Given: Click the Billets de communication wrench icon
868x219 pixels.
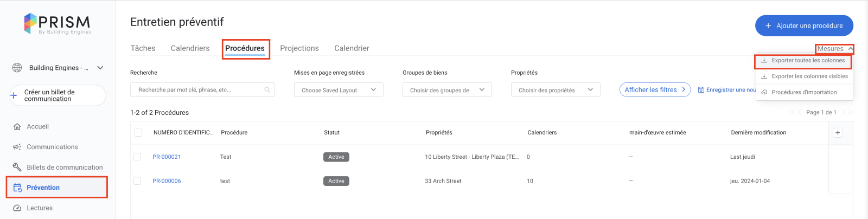Looking at the screenshot, I should click(x=17, y=168).
